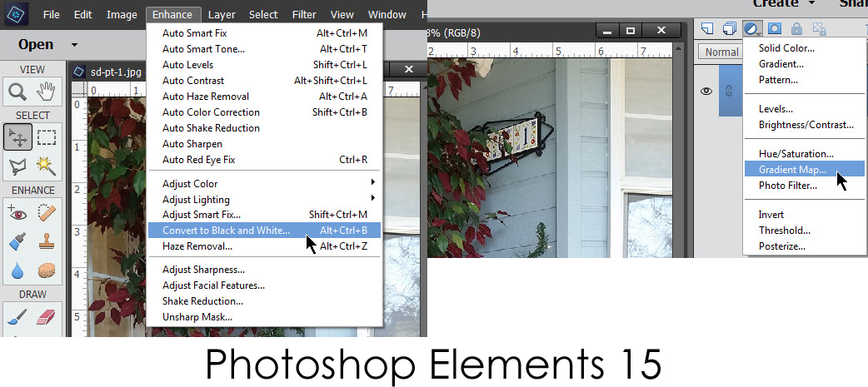The height and width of the screenshot is (387, 868).
Task: Click the Open button
Action: tap(36, 44)
